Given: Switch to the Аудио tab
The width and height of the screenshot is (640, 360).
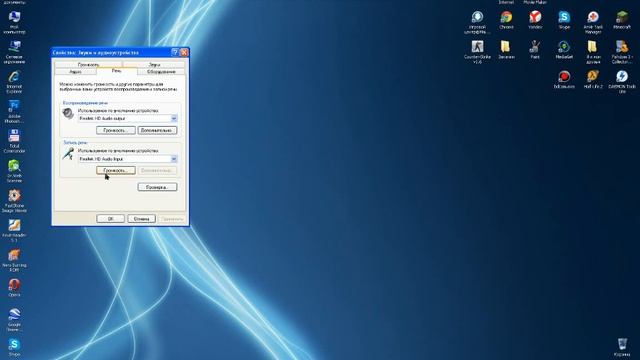Looking at the screenshot, I should 76,72.
